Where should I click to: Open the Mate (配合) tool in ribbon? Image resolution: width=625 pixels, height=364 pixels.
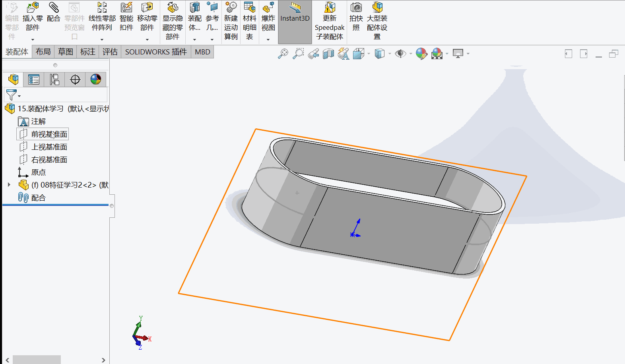[53, 12]
